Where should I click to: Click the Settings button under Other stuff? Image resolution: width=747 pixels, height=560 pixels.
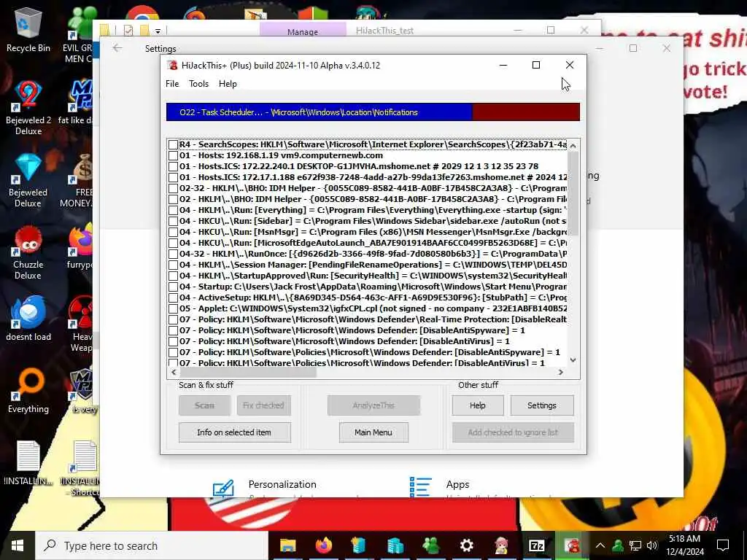tap(542, 405)
